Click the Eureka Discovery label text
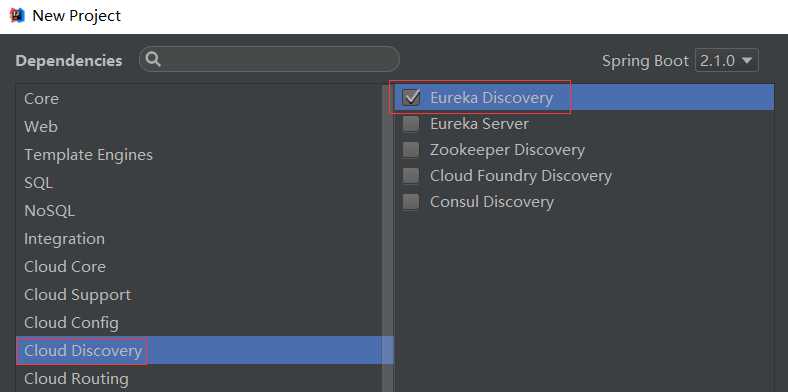Screen dimensions: 788x392 (491, 97)
